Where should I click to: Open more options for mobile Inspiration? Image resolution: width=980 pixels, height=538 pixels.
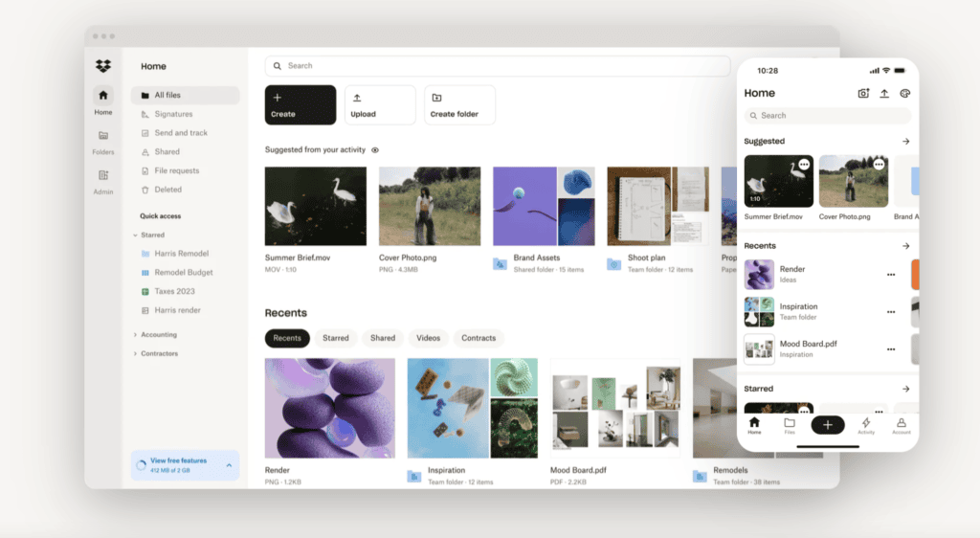891,312
